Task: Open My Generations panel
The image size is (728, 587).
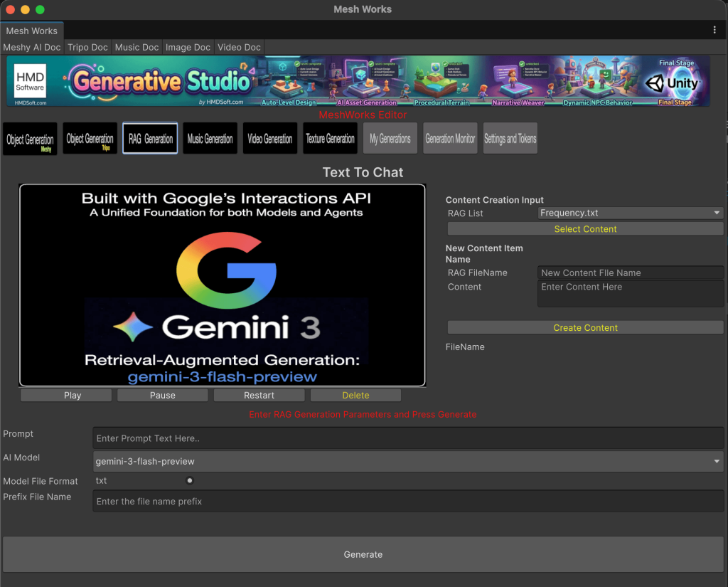Action: pos(390,138)
